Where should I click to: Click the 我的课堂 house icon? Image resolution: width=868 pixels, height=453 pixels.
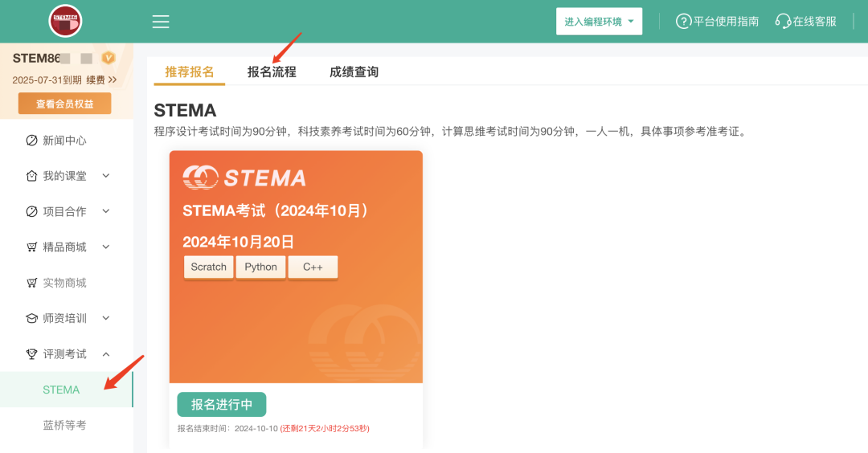click(x=31, y=176)
